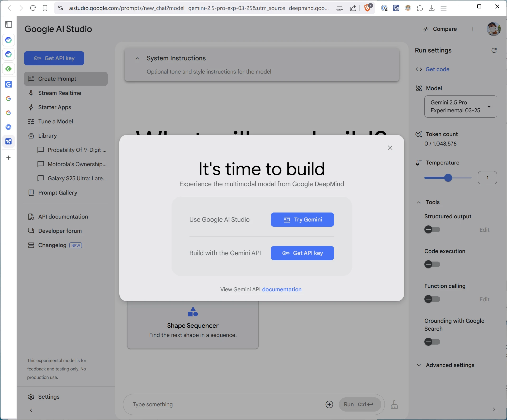Open the Shape Sequencer starter card

tap(193, 325)
